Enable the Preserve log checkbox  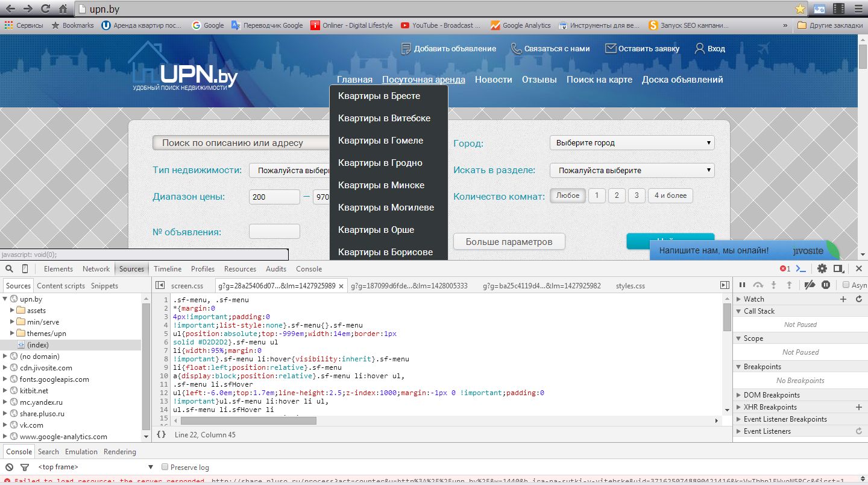pyautogui.click(x=165, y=467)
